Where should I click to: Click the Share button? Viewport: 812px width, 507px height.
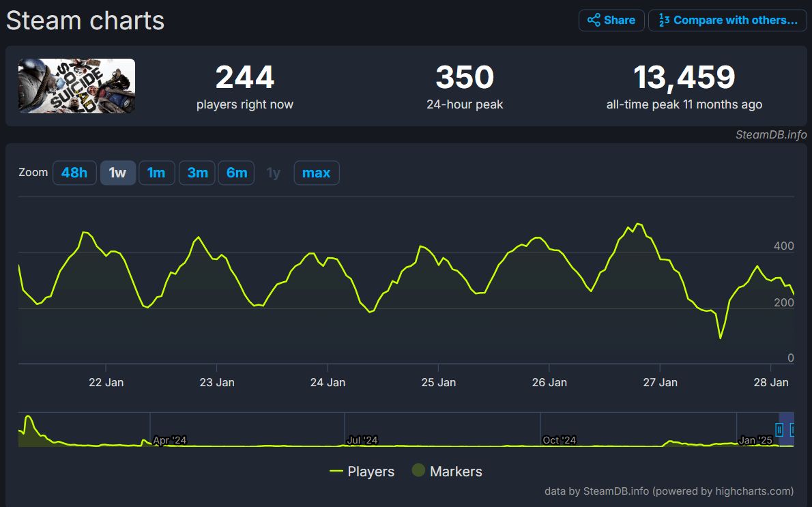611,20
